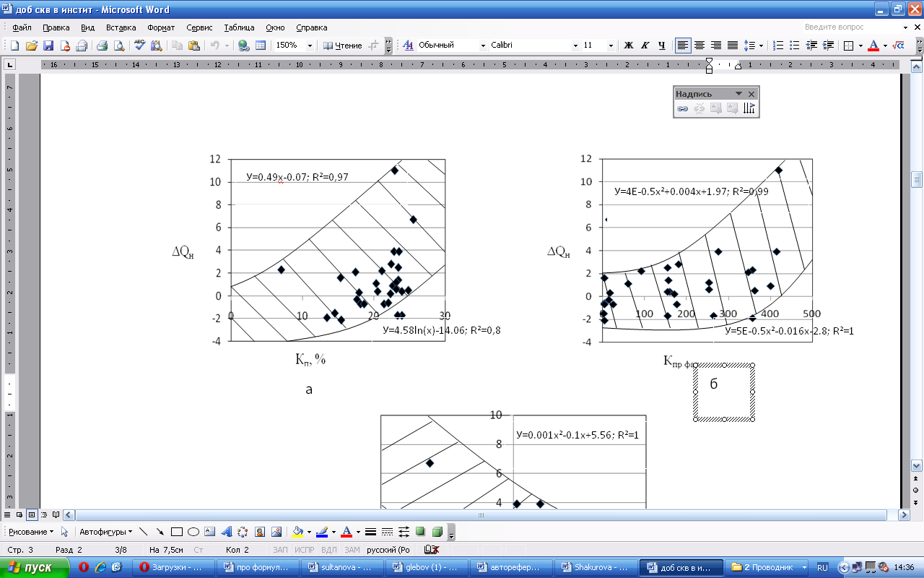Toggle the Чтение reading mode
The height and width of the screenshot is (578, 924).
click(x=342, y=46)
